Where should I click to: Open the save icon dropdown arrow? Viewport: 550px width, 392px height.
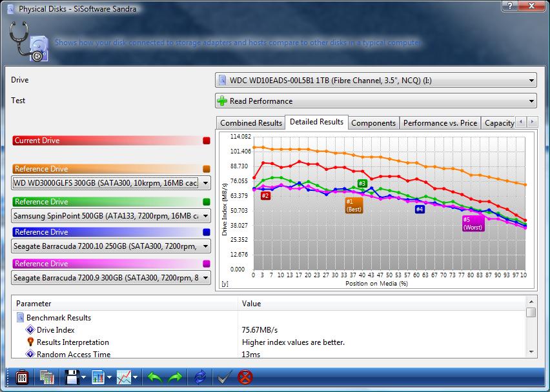84,377
